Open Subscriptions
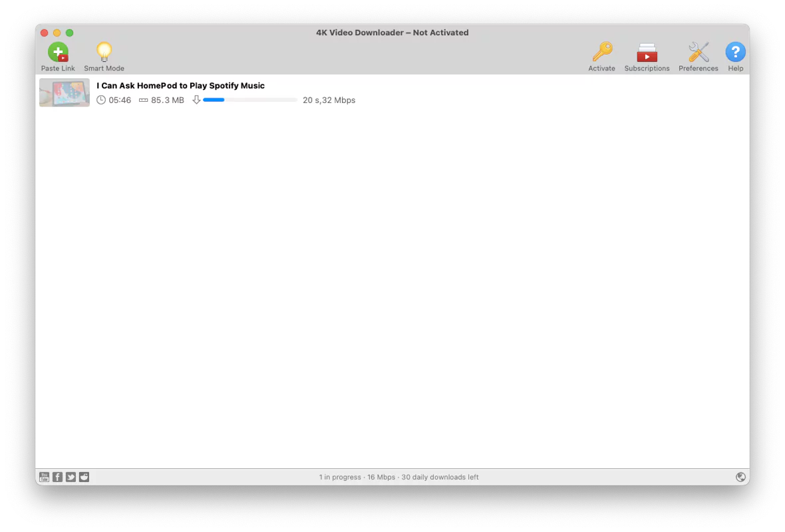 point(647,52)
